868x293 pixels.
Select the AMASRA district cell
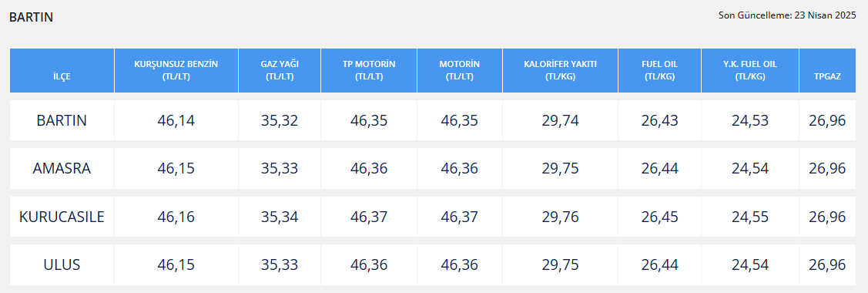click(x=62, y=168)
